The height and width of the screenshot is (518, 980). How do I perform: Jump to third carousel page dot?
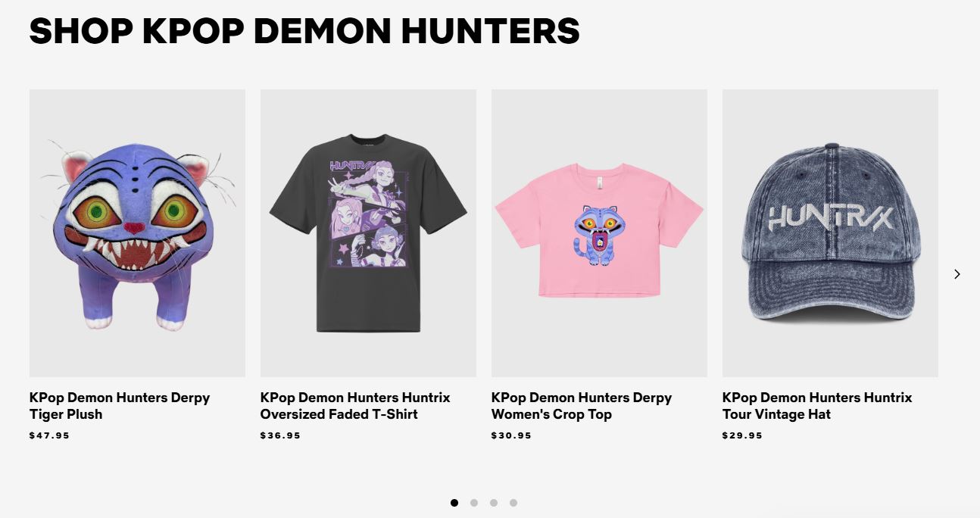point(494,503)
